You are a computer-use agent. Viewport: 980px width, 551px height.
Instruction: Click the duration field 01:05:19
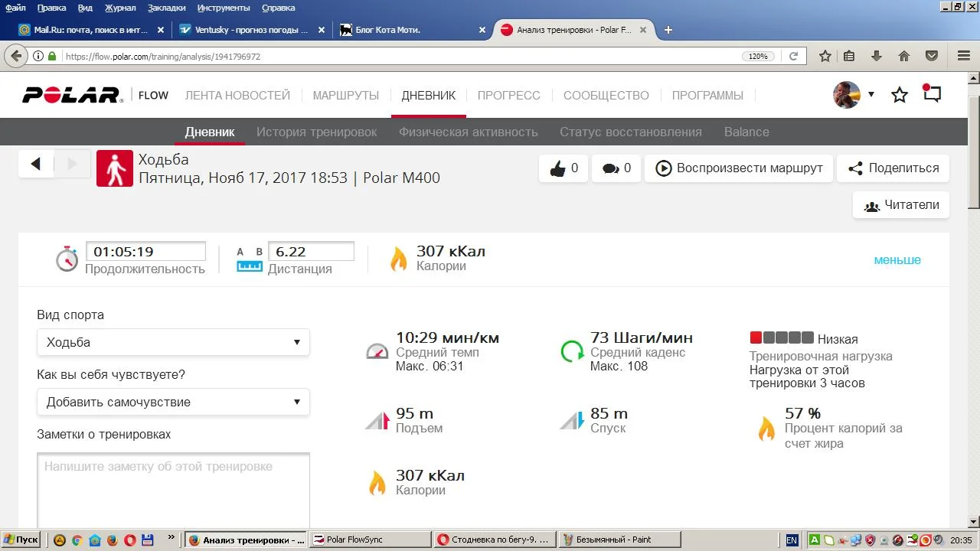click(145, 252)
